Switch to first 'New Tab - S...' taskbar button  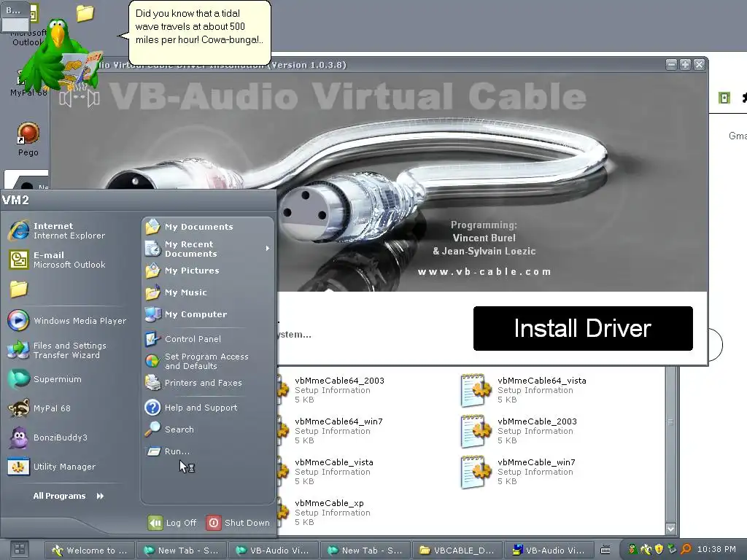point(182,550)
